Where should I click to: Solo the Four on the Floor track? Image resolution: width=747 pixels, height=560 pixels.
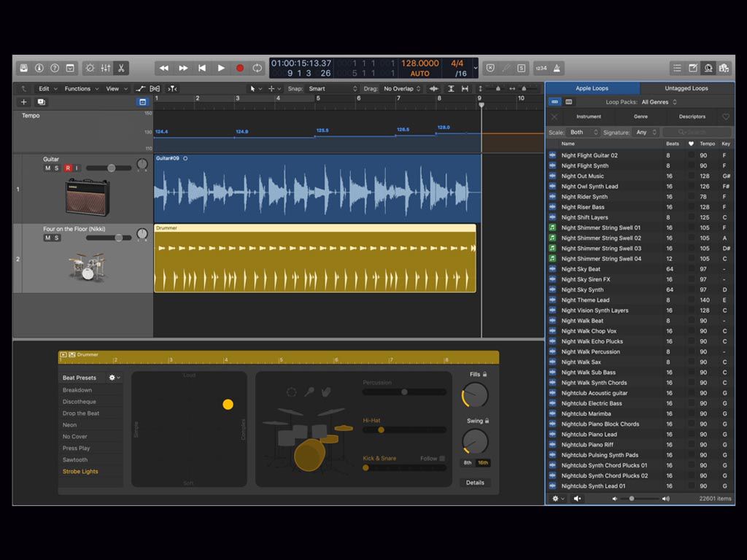coord(56,238)
